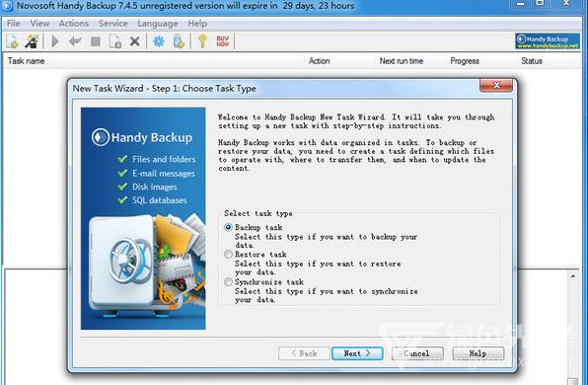This screenshot has height=385, width=588.
Task: Open the File menu
Action: click(x=14, y=24)
